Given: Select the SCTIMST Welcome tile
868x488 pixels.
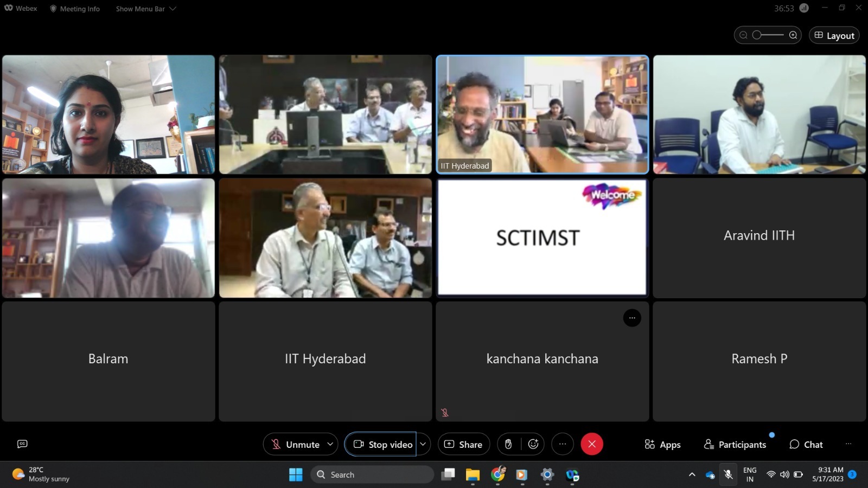Looking at the screenshot, I should click(x=542, y=237).
